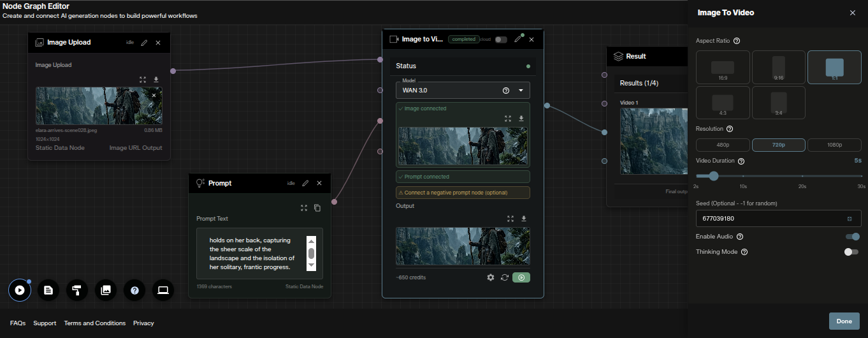Remove the uploaded image with the X on its thumbnail
Image resolution: width=868 pixels, height=338 pixels.
click(154, 95)
